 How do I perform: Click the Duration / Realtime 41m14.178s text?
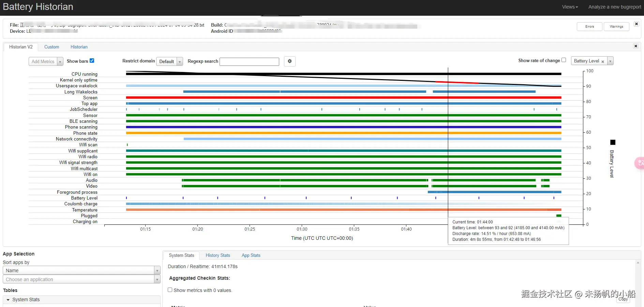click(203, 266)
